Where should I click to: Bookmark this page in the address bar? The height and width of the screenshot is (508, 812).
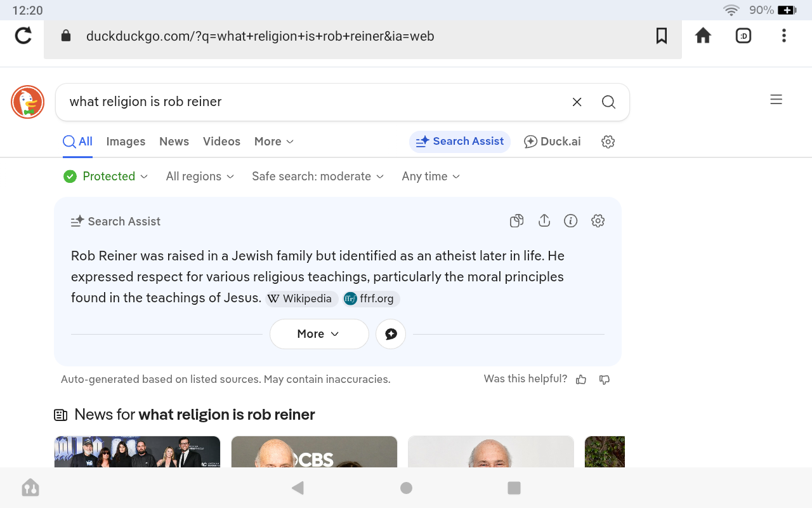(x=662, y=36)
